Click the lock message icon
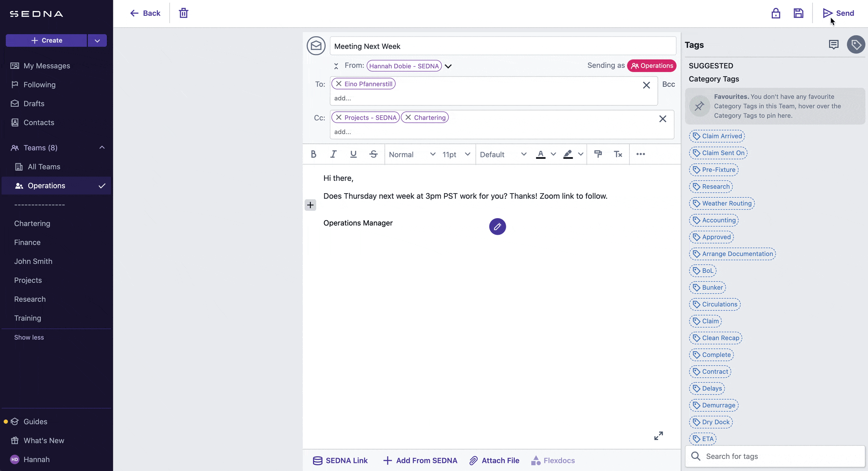This screenshot has width=868, height=471. pos(775,13)
